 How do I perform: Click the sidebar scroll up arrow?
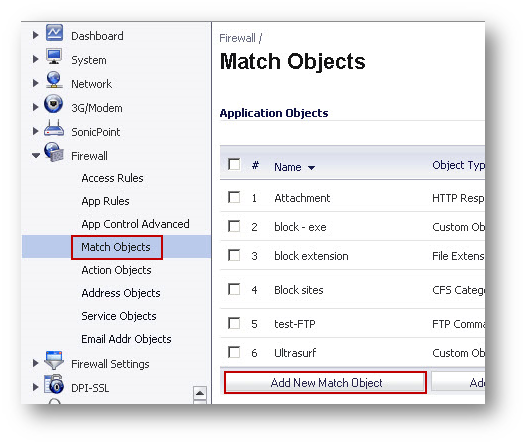[200, 393]
